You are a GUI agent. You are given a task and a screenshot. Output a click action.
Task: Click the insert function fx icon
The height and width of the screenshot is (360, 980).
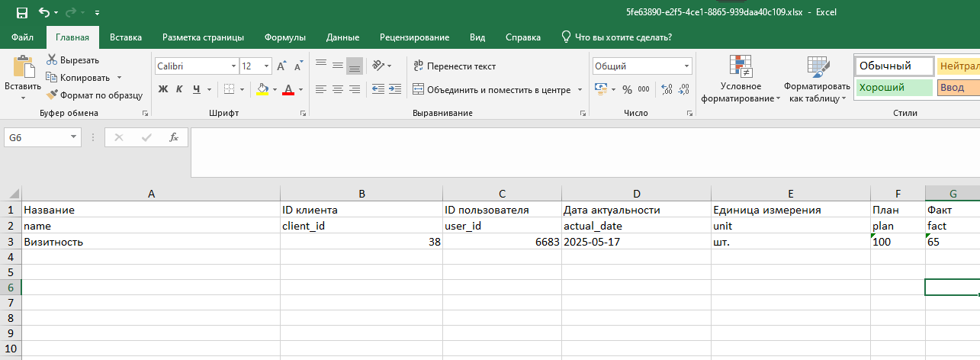[174, 137]
